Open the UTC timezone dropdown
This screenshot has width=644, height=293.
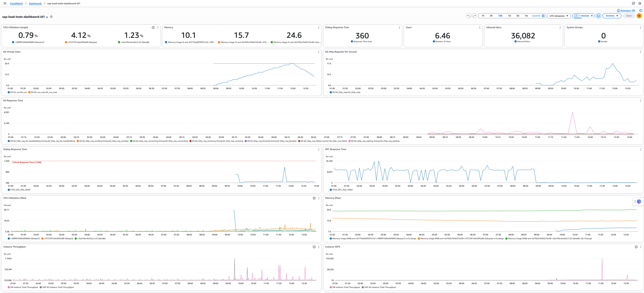559,16
